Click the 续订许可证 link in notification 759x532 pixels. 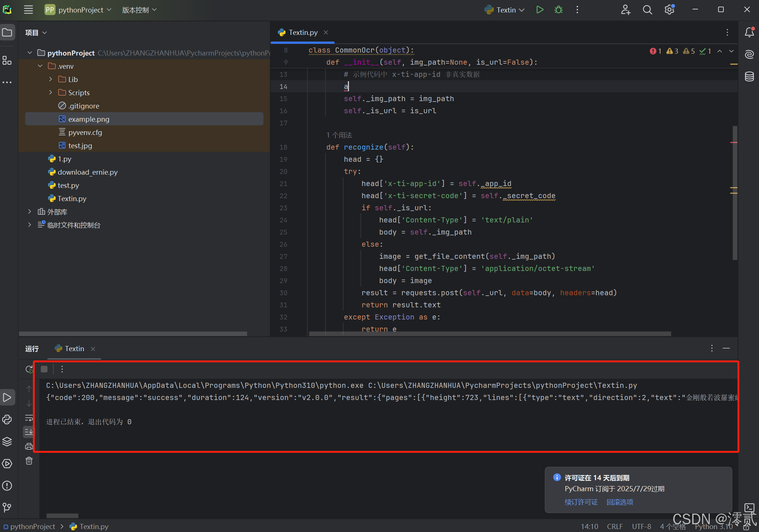tap(581, 502)
